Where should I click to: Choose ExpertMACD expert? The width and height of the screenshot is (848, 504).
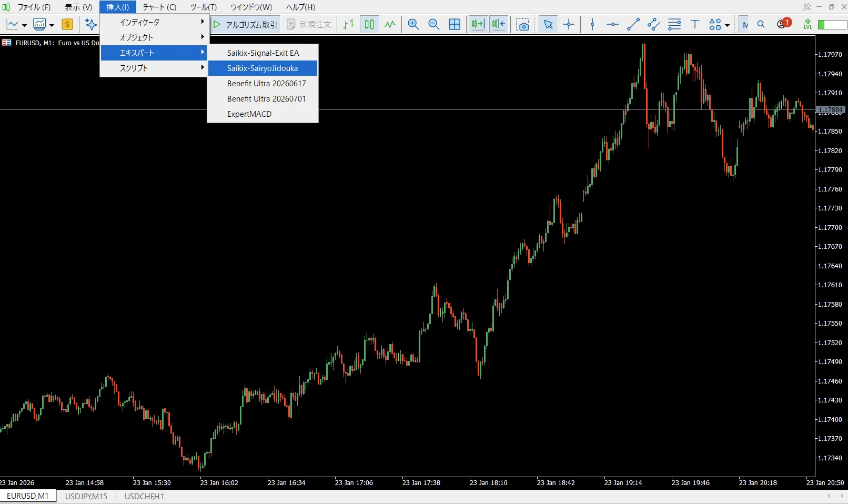[x=263, y=114]
